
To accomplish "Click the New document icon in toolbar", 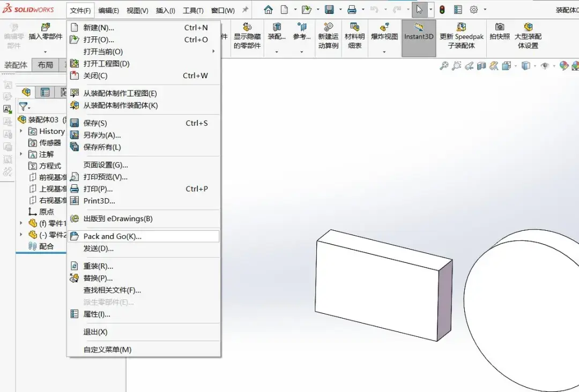I will click(284, 10).
